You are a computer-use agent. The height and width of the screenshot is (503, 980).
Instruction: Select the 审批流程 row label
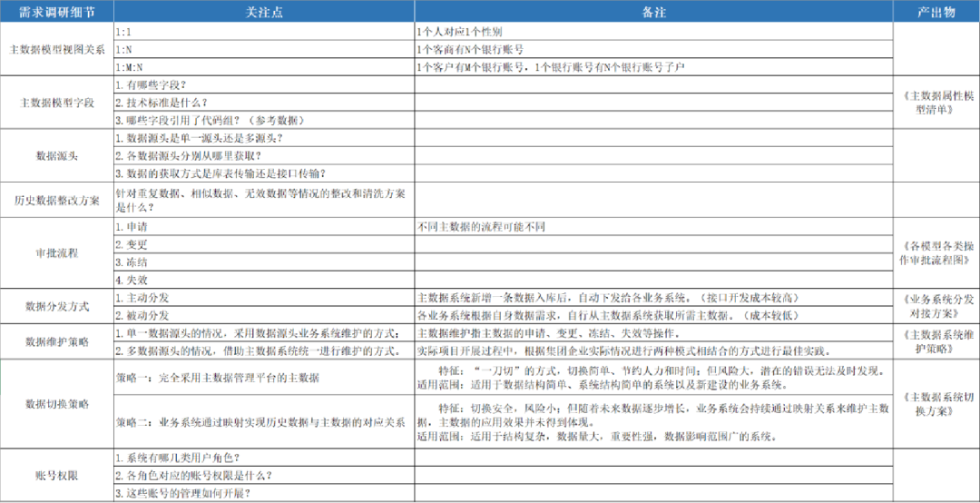(x=56, y=253)
